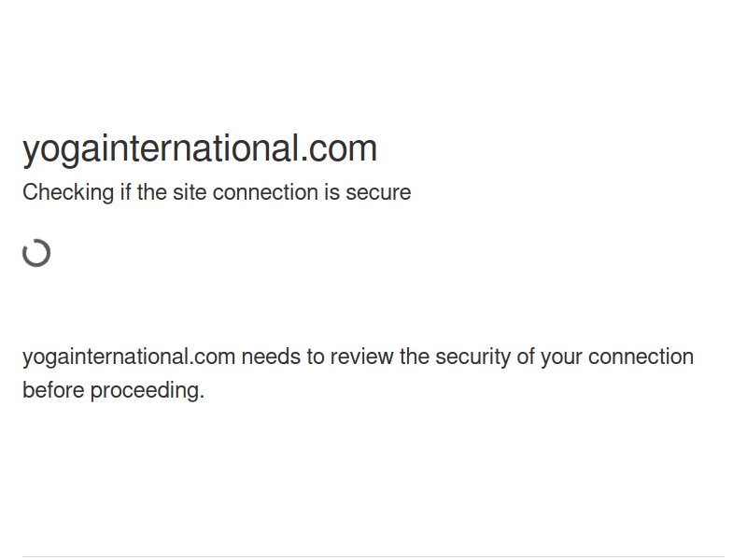Select the word "secure" in the subtitle
747x560 pixels.
(x=378, y=193)
